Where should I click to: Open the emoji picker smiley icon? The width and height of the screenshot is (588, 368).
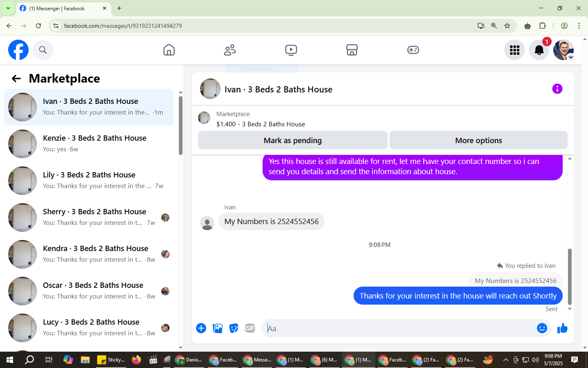coord(542,328)
